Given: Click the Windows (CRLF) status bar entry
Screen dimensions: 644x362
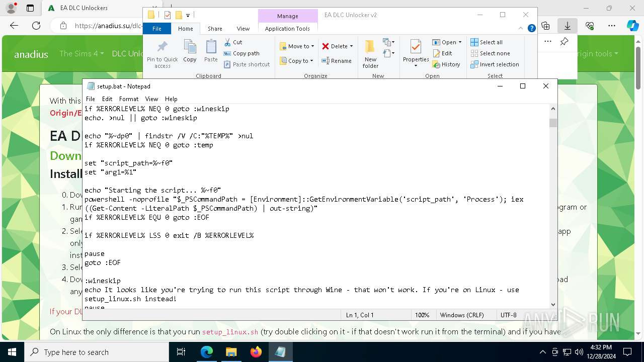Looking at the screenshot, I should [x=462, y=315].
